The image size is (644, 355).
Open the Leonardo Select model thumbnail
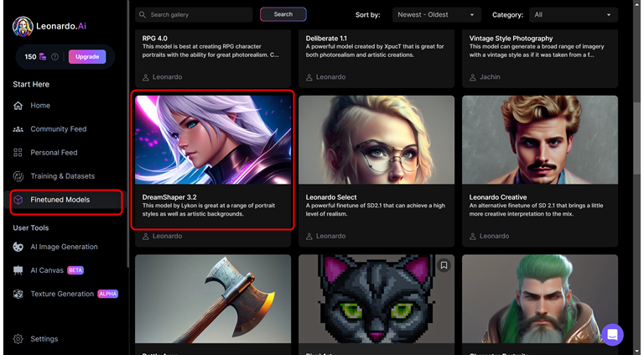(x=377, y=139)
